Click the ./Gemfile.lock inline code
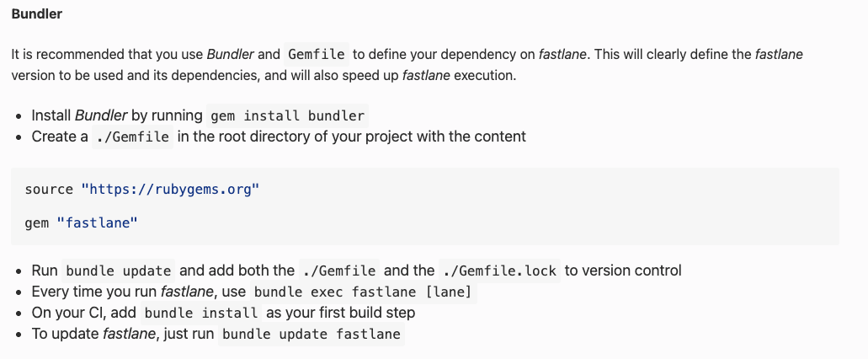This screenshot has width=868, height=359. [500, 271]
